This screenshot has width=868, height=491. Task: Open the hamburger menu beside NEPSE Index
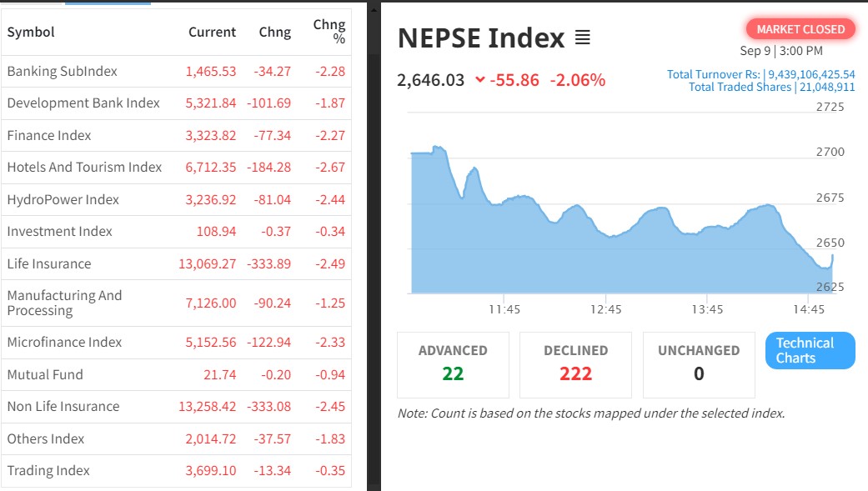click(583, 38)
